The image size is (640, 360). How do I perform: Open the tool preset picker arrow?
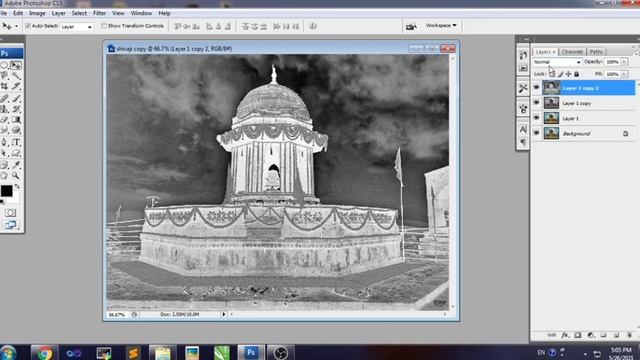tap(16, 27)
